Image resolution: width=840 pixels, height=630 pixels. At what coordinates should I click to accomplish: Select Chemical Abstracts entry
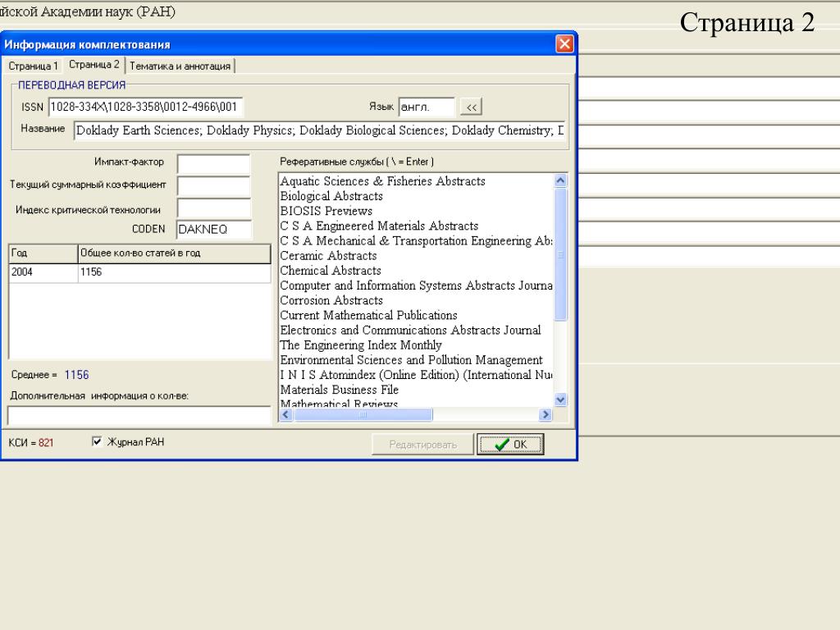coord(331,271)
